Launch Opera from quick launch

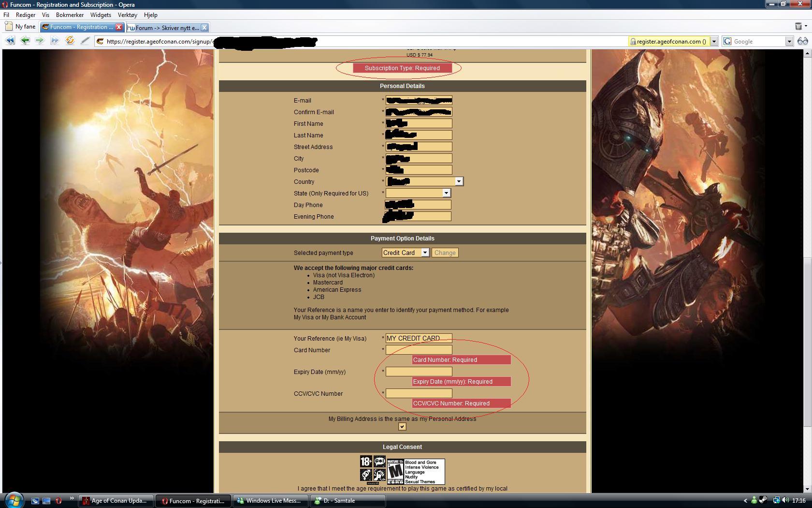[x=58, y=501]
